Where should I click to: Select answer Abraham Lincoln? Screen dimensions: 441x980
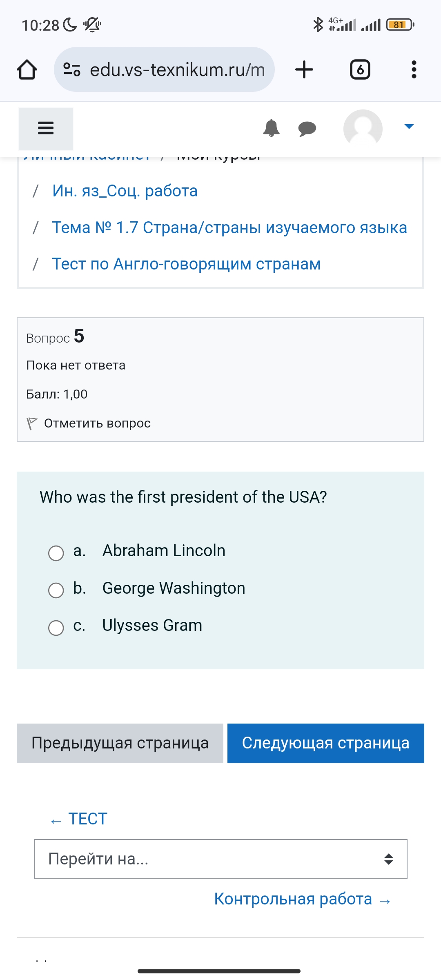click(x=56, y=553)
